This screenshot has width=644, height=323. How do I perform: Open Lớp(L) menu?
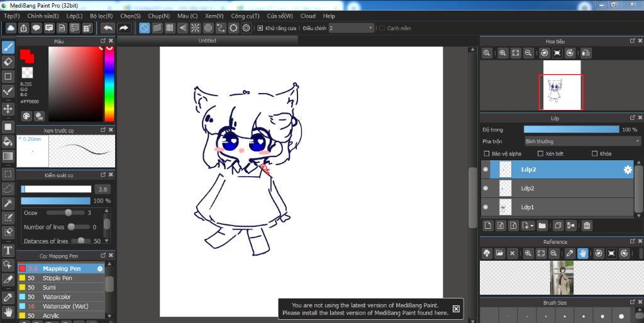click(x=74, y=16)
